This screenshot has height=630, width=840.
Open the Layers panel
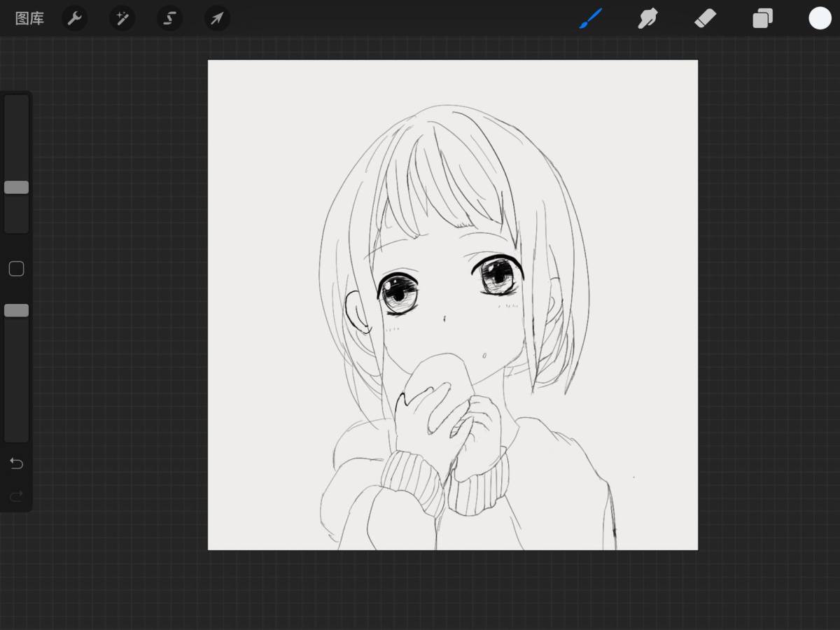point(762,18)
